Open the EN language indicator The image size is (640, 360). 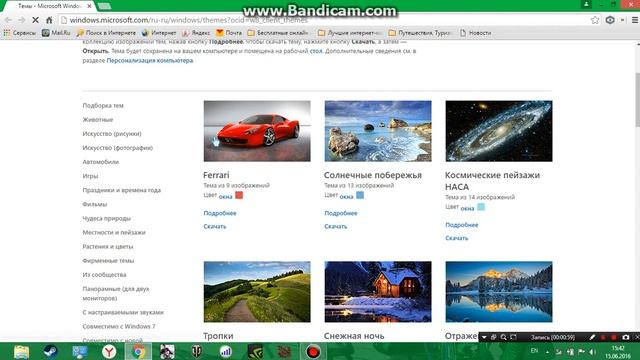point(534,351)
